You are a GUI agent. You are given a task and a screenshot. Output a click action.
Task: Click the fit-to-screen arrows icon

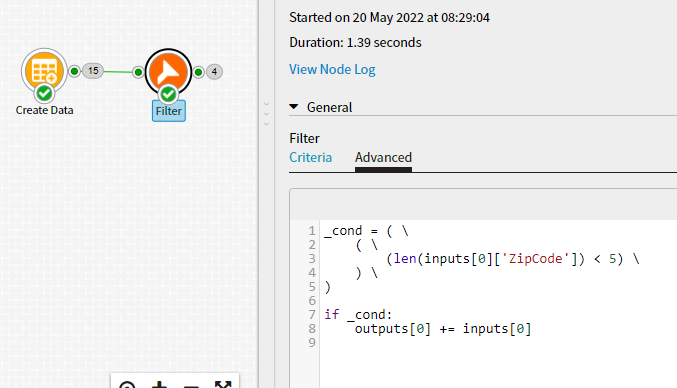click(223, 384)
